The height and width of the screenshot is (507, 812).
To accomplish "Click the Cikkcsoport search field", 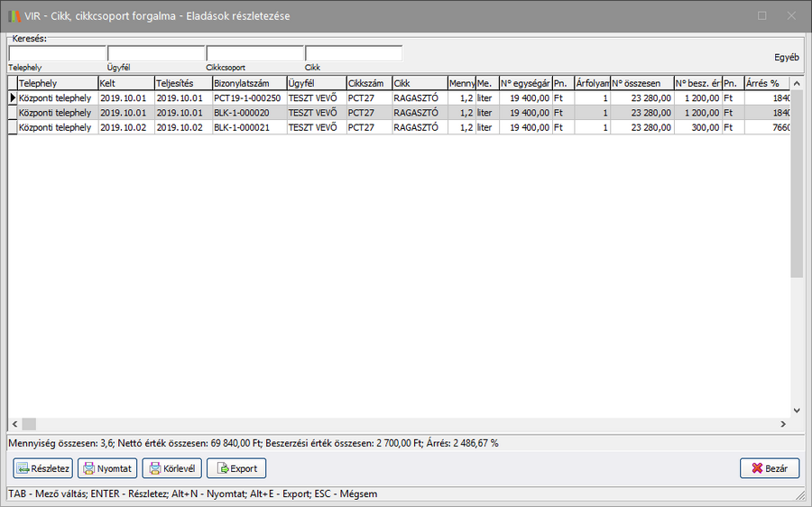I will (x=254, y=53).
